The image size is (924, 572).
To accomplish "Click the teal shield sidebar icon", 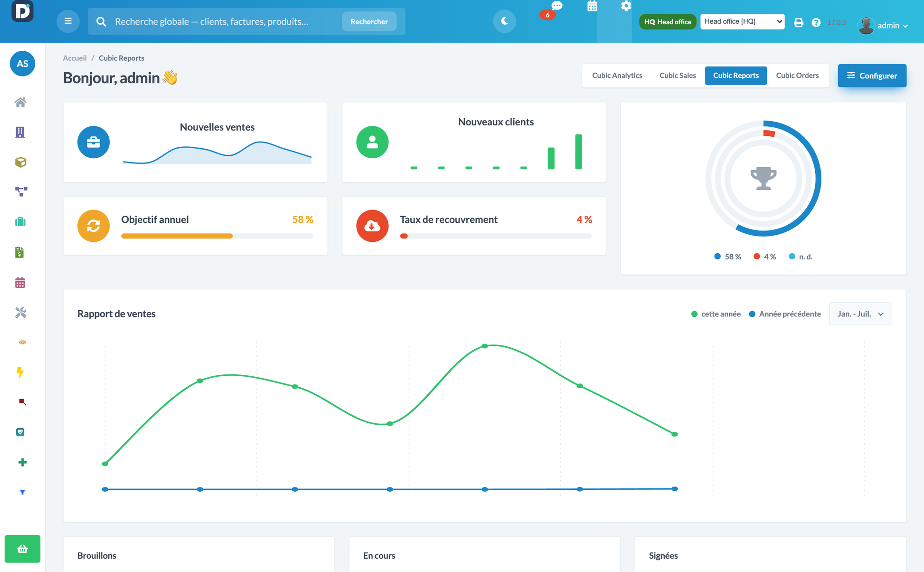I will (x=20, y=432).
